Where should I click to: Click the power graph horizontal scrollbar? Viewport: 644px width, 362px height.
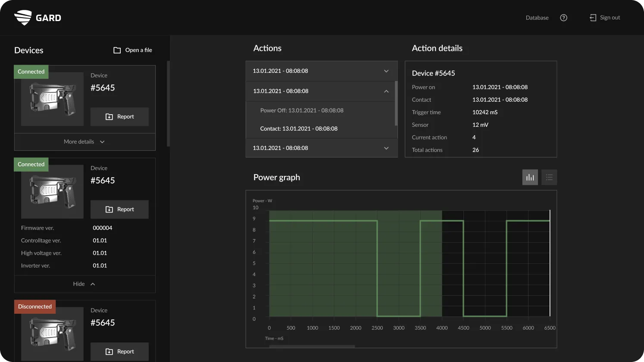pos(312,346)
